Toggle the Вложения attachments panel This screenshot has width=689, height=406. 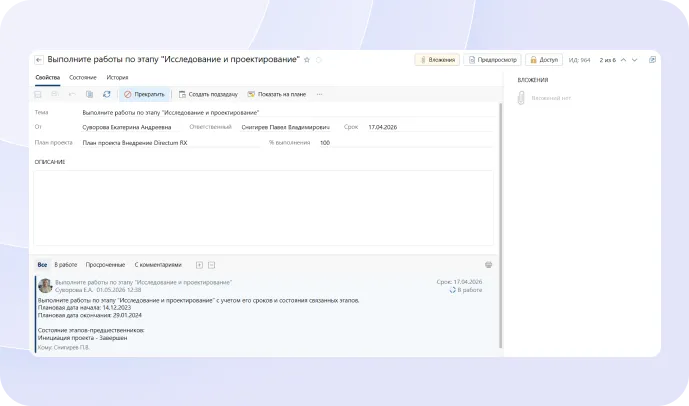pyautogui.click(x=437, y=60)
